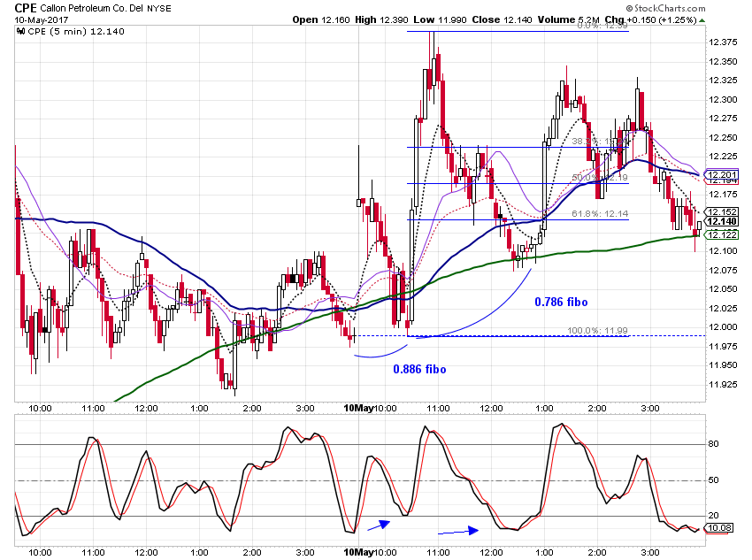Click the green 12.122 price tag
The height and width of the screenshot is (560, 752).
coord(722,234)
